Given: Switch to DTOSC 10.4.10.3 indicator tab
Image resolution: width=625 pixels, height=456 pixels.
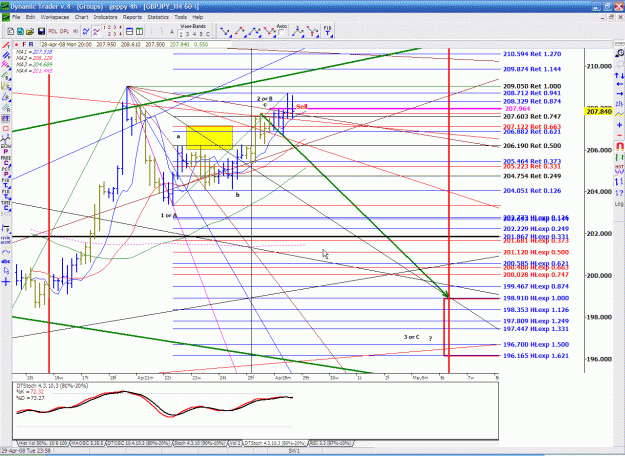Looking at the screenshot, I should [139, 443].
